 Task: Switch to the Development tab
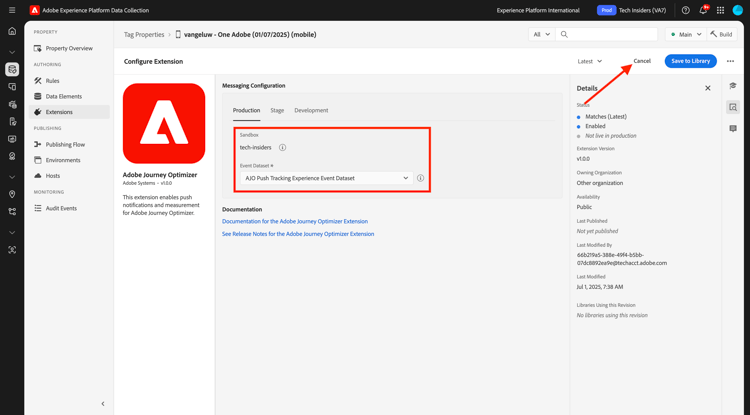(311, 110)
